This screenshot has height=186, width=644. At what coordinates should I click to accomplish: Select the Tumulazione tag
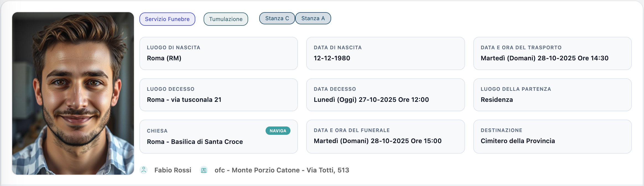226,19
